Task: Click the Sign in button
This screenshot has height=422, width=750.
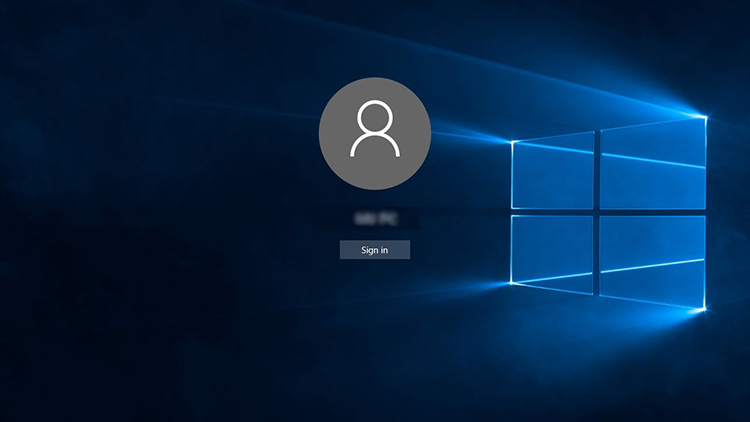Action: click(x=374, y=250)
